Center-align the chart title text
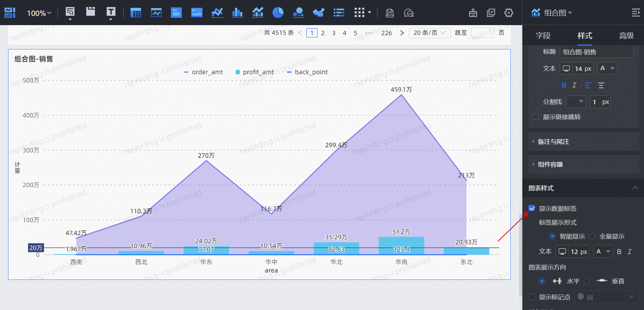Viewport: 644px width, 310px height. click(x=601, y=85)
